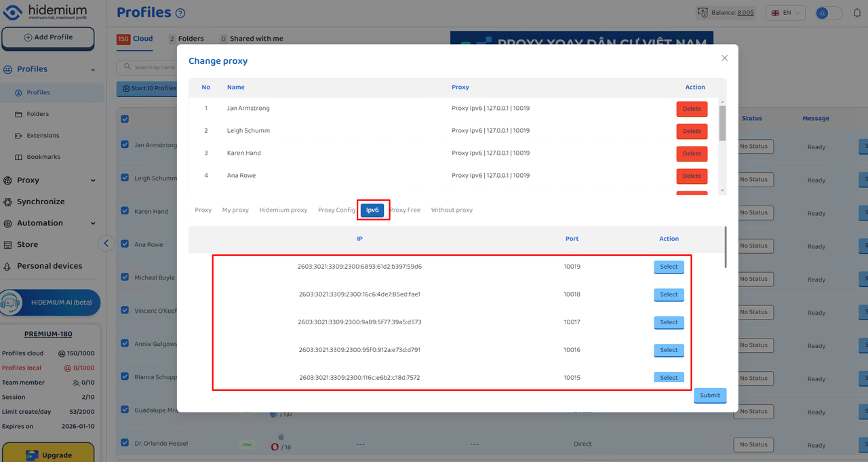Switch to the Without proxy tab
This screenshot has height=462, width=868.
452,210
